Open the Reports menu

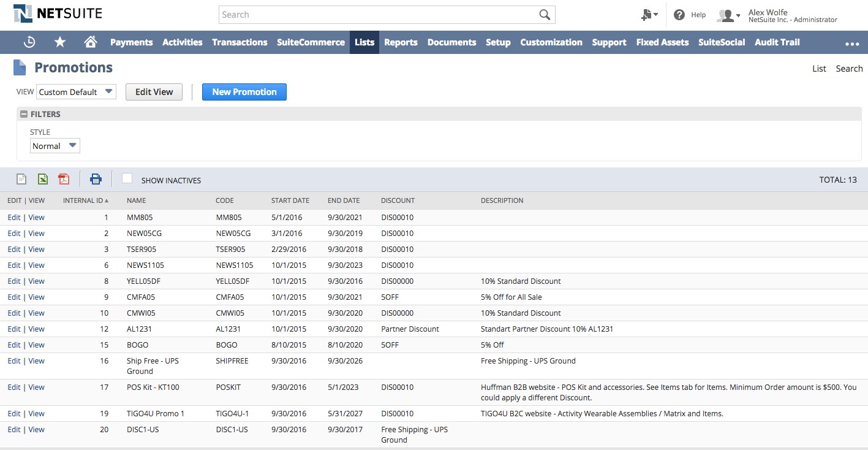pyautogui.click(x=401, y=42)
